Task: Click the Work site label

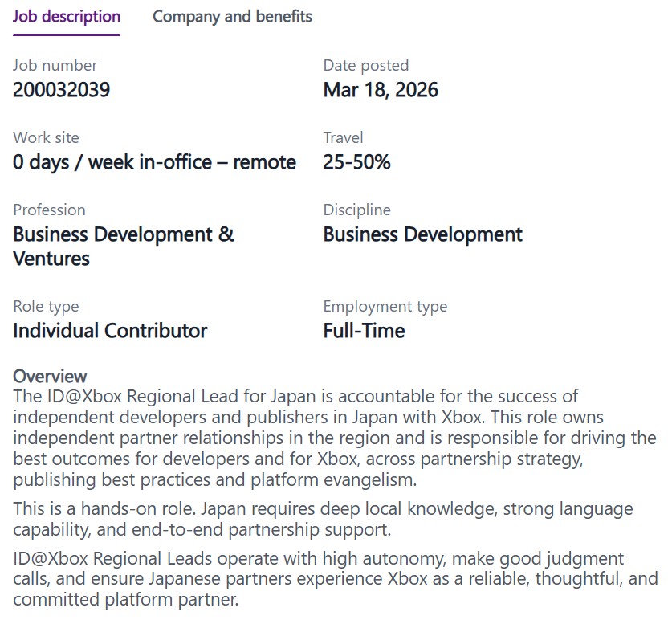Action: point(46,137)
